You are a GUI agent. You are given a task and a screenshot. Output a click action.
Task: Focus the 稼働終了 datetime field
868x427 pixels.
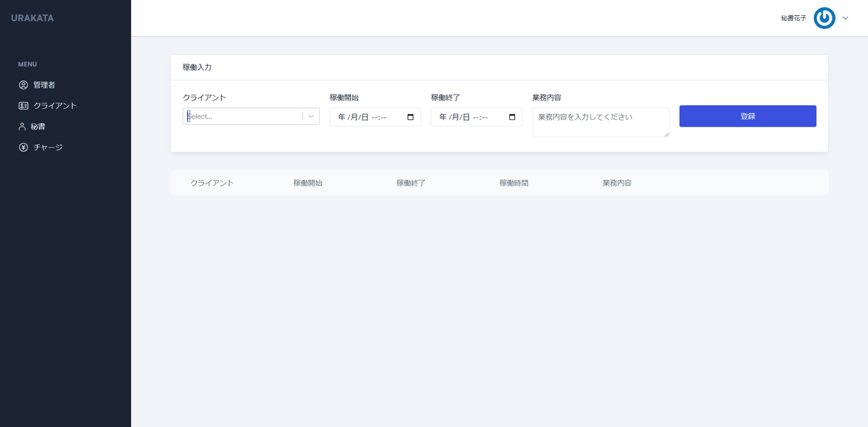477,117
